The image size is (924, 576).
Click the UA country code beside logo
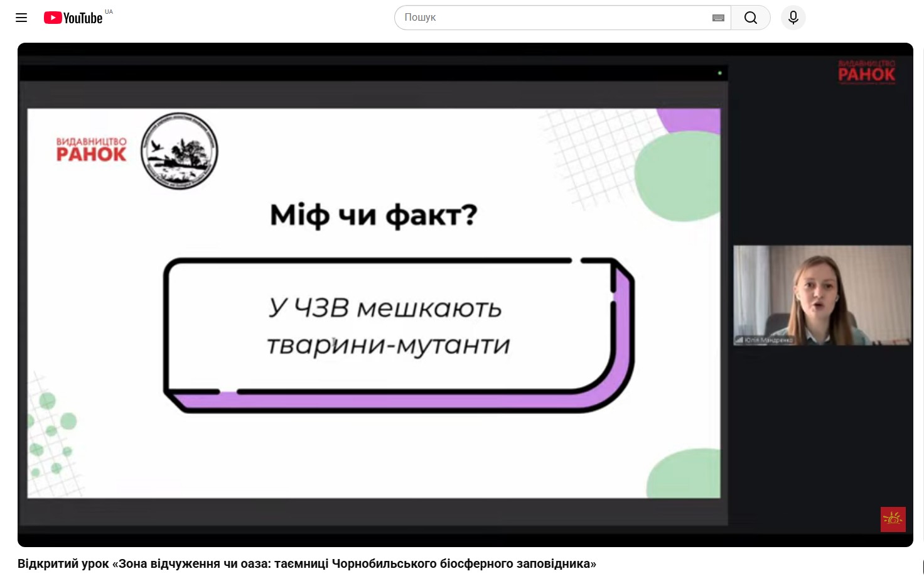[x=109, y=12]
